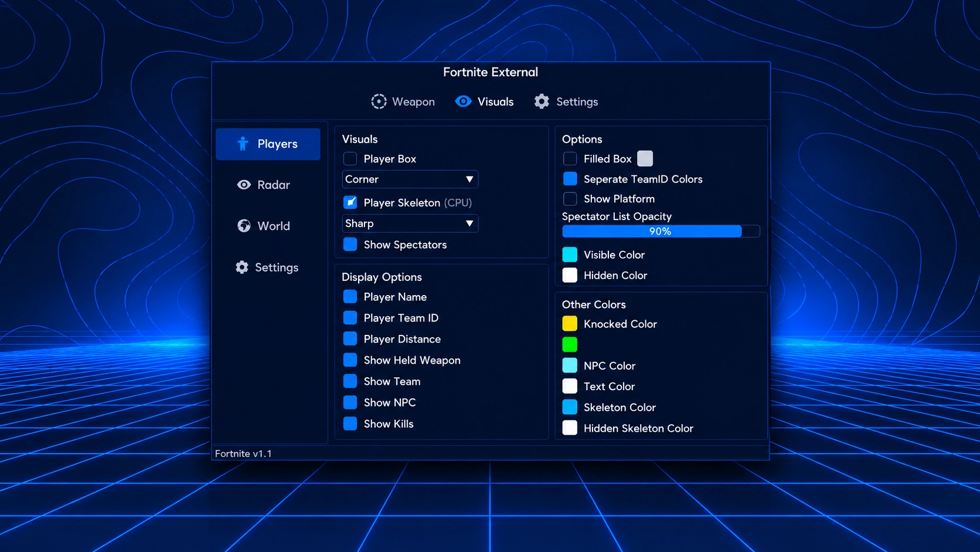The height and width of the screenshot is (552, 980).
Task: Click the globe icon next to World
Action: tap(244, 226)
